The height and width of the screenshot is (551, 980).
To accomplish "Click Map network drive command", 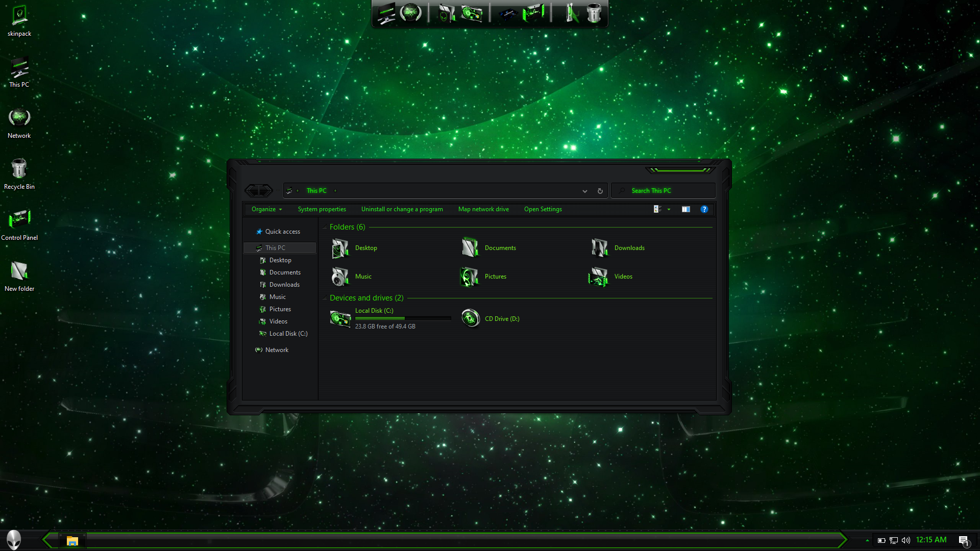I will click(483, 209).
